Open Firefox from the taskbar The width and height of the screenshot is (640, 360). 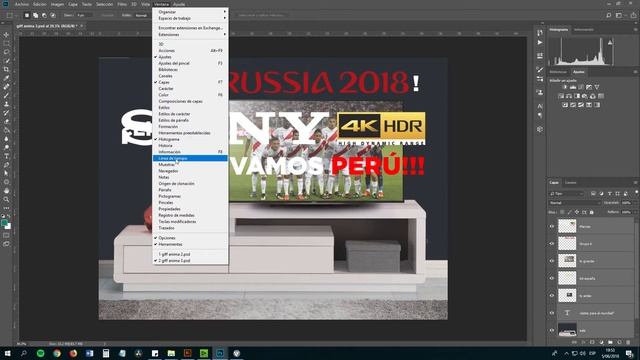pyautogui.click(x=73, y=353)
